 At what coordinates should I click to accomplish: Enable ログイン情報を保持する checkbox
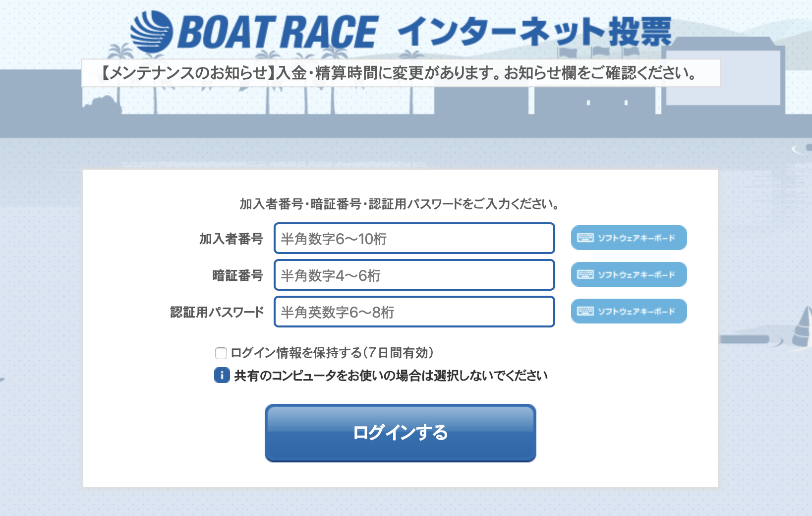(221, 353)
